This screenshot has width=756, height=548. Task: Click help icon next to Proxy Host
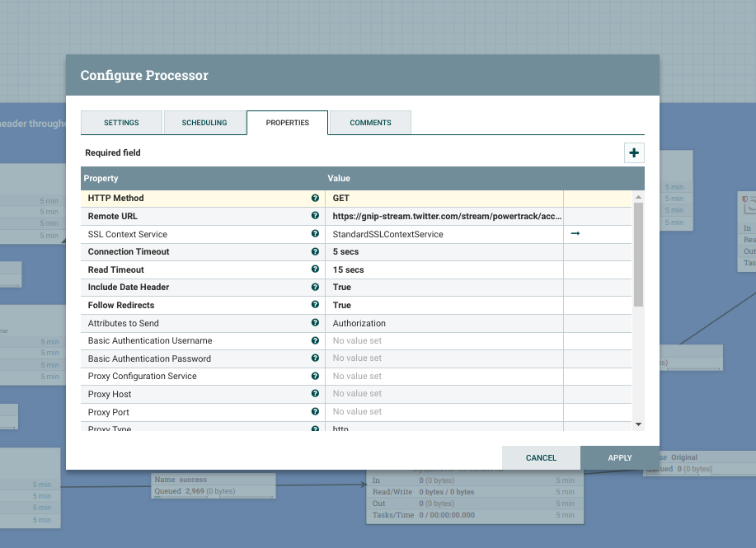[315, 394]
